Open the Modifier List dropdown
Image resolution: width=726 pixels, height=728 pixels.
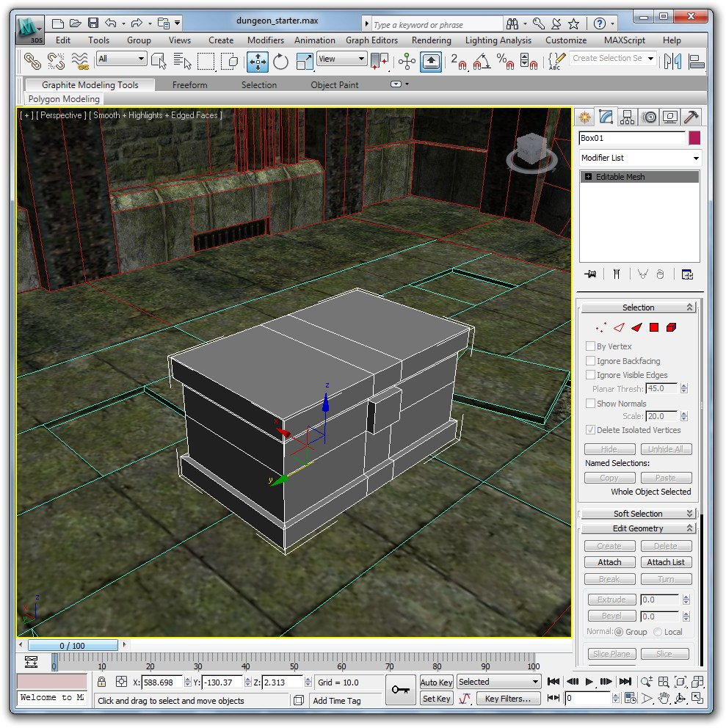coord(639,159)
